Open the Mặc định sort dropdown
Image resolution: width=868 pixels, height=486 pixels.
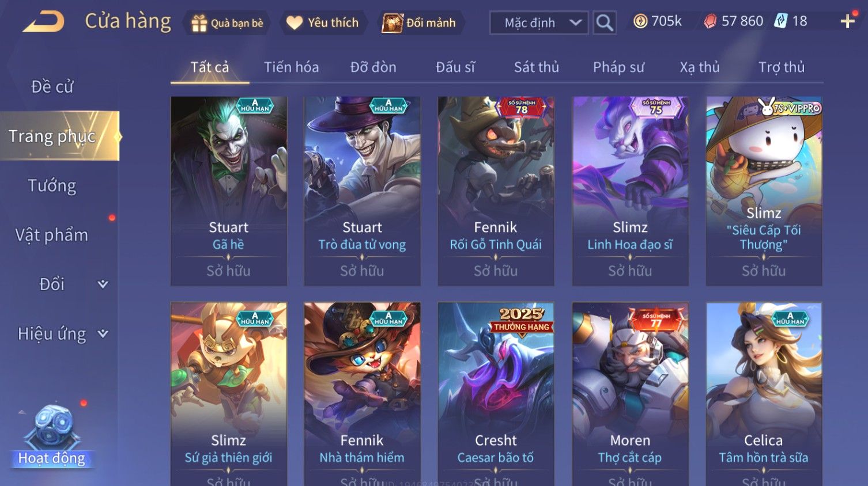(539, 23)
